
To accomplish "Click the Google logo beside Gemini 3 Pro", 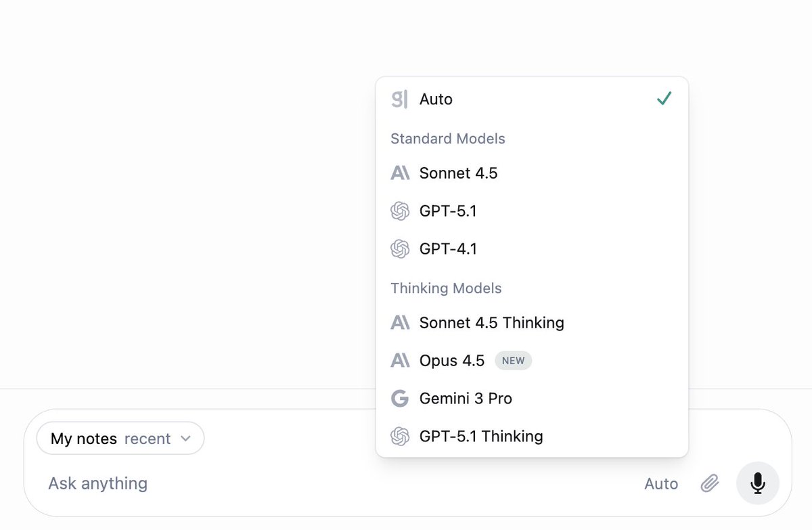I will (x=400, y=399).
